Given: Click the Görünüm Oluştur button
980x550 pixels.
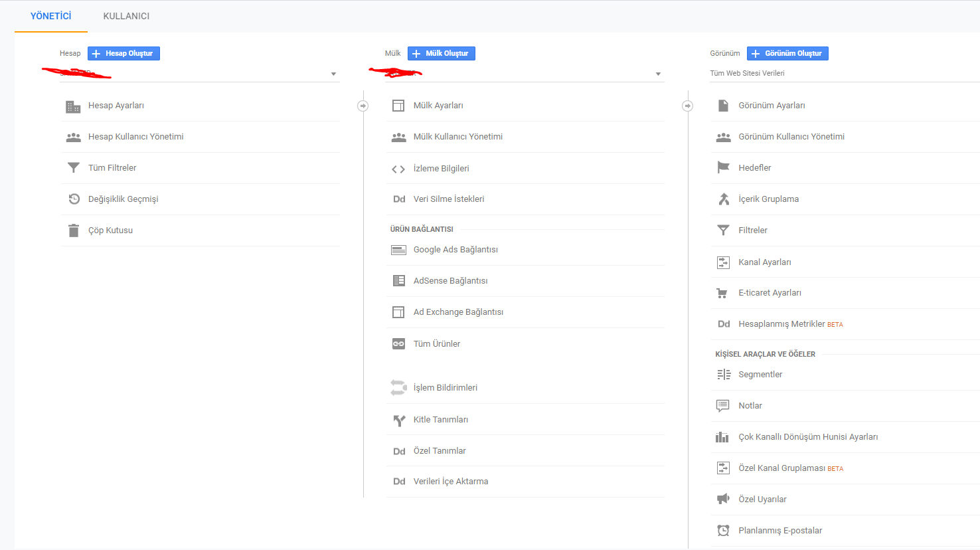Looking at the screenshot, I should (787, 53).
